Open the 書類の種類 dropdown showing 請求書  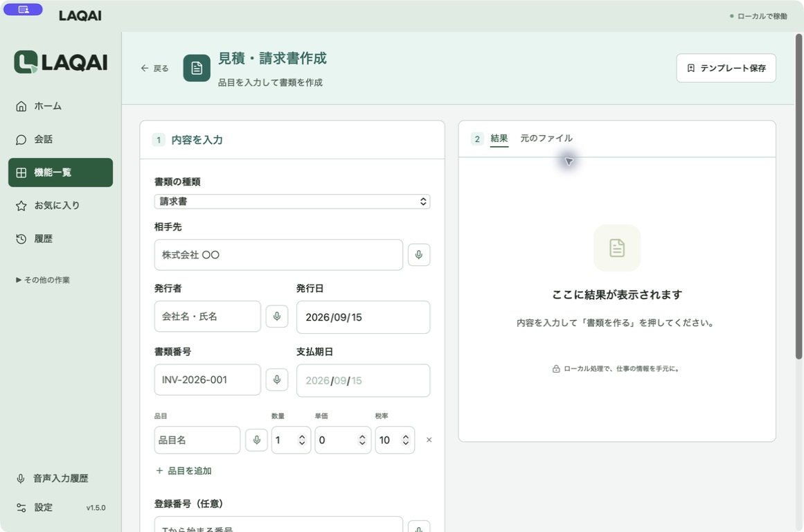(x=292, y=202)
